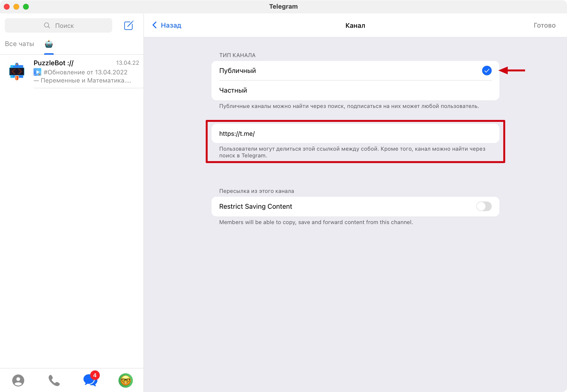
Task: Click the green fullscreen window button
Action: 26,7
